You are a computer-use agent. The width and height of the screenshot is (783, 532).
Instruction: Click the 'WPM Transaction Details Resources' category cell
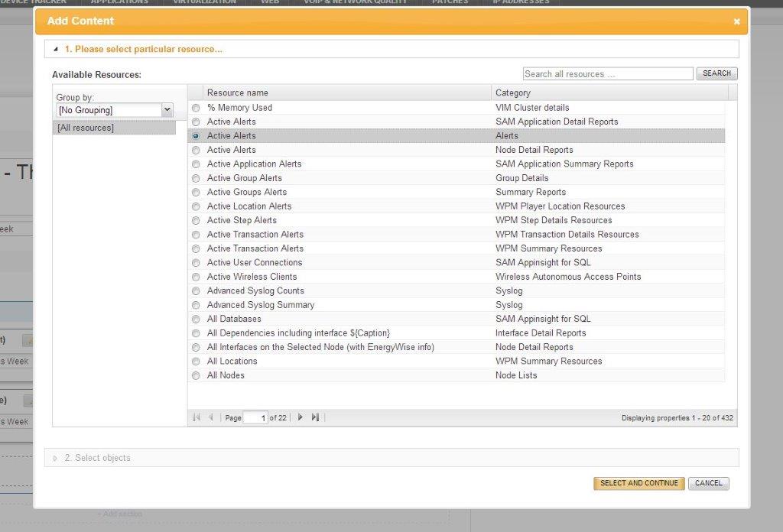tap(567, 235)
